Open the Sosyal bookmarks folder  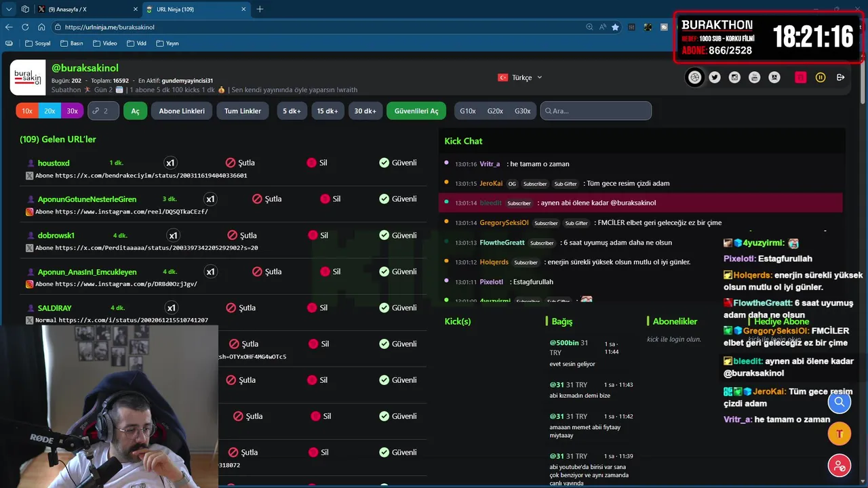point(37,43)
